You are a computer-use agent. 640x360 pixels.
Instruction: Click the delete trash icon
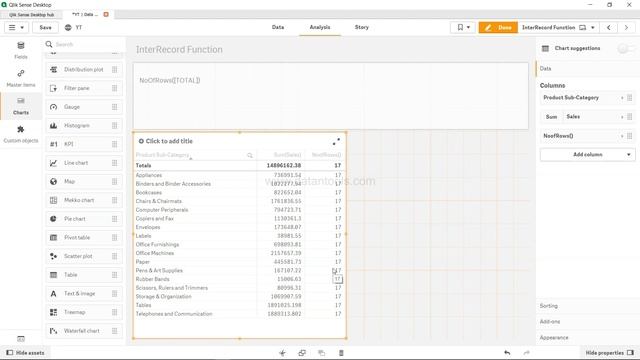pyautogui.click(x=341, y=353)
